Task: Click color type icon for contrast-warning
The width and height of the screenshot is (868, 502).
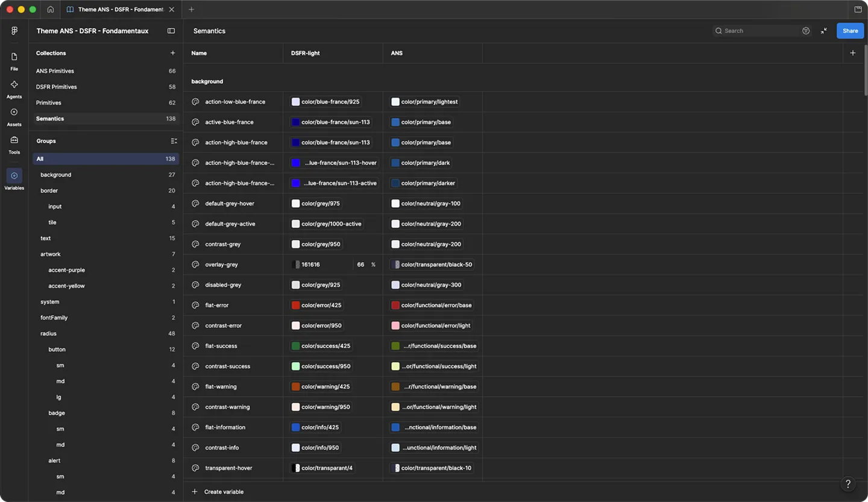Action: click(x=195, y=407)
